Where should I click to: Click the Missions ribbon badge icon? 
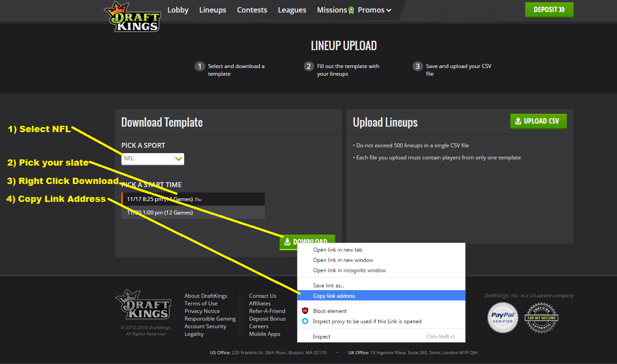(x=350, y=9)
